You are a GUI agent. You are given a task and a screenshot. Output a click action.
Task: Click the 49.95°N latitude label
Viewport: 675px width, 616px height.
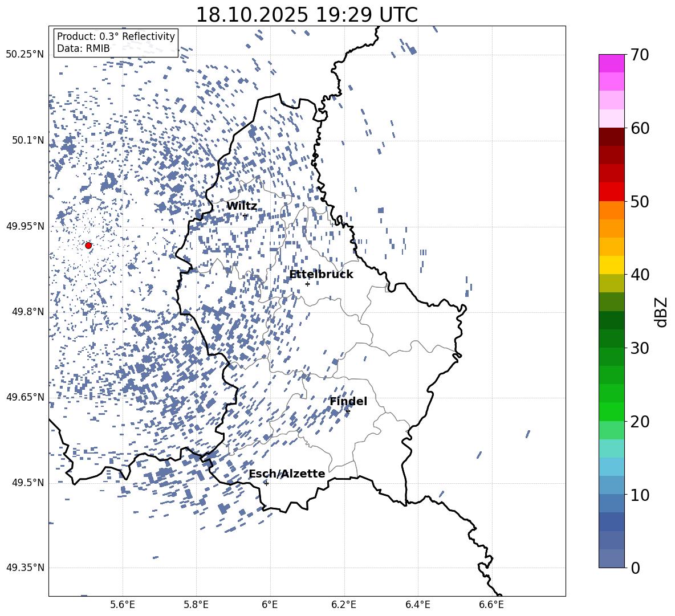25,226
